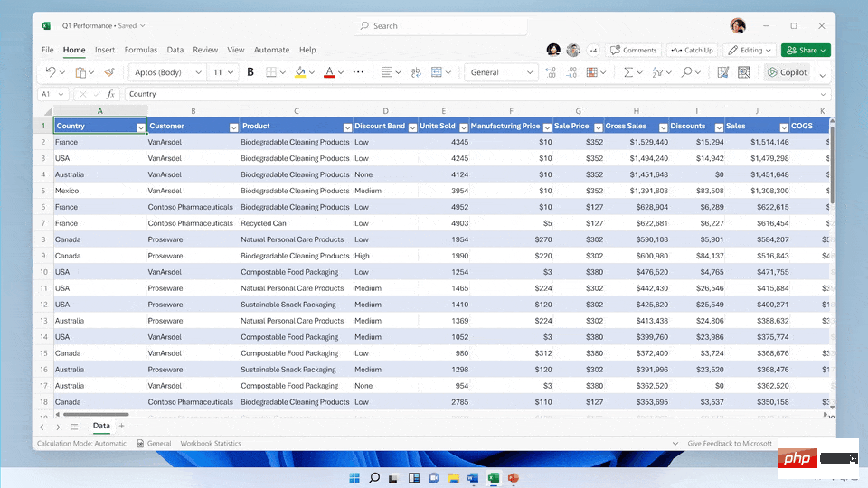Open the Help tab
The image size is (868, 488).
point(307,50)
